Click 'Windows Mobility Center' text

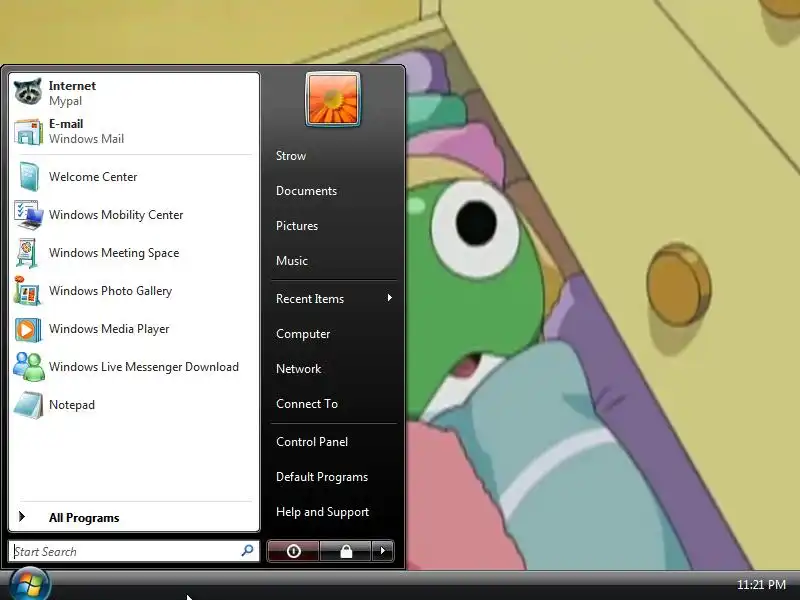[x=116, y=215]
